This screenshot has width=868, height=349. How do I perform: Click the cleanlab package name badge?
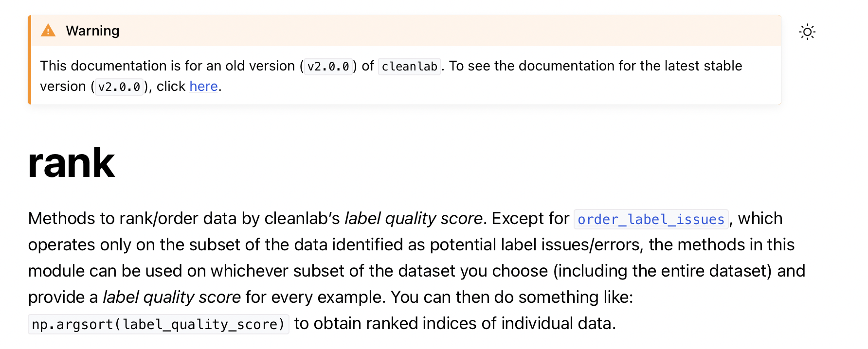click(x=409, y=66)
